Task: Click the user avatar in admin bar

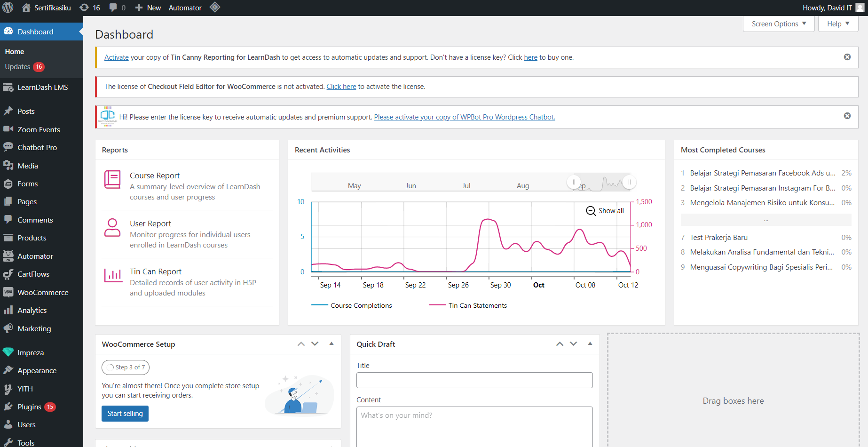Action: (x=860, y=8)
